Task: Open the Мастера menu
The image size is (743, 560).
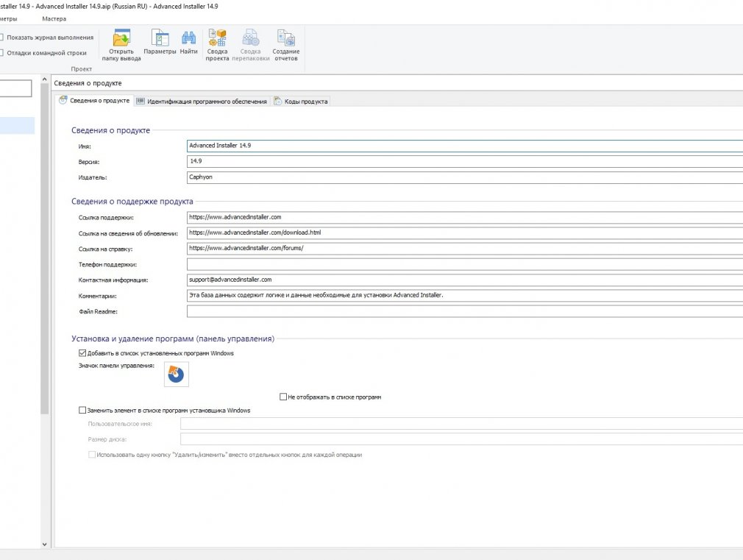Action: pos(54,19)
